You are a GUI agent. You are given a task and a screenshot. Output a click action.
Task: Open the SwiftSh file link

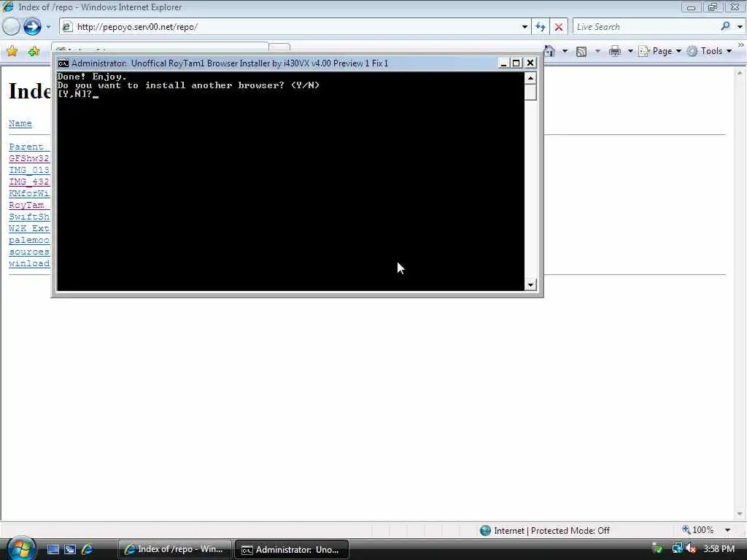(29, 217)
